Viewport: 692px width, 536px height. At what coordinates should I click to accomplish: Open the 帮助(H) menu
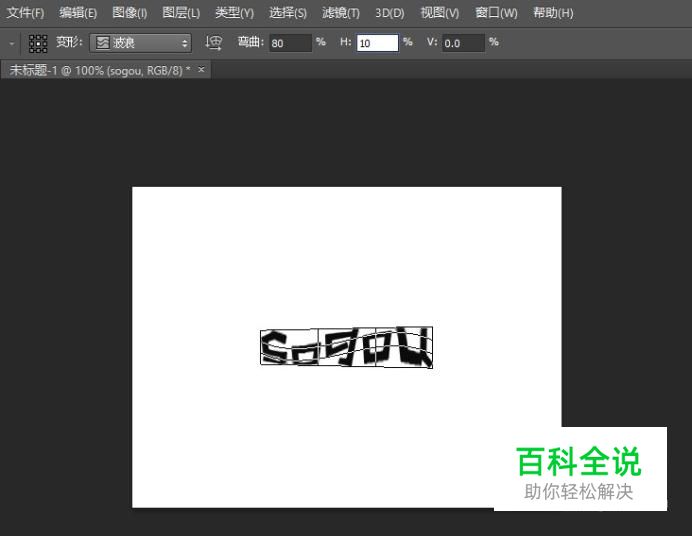pos(553,13)
